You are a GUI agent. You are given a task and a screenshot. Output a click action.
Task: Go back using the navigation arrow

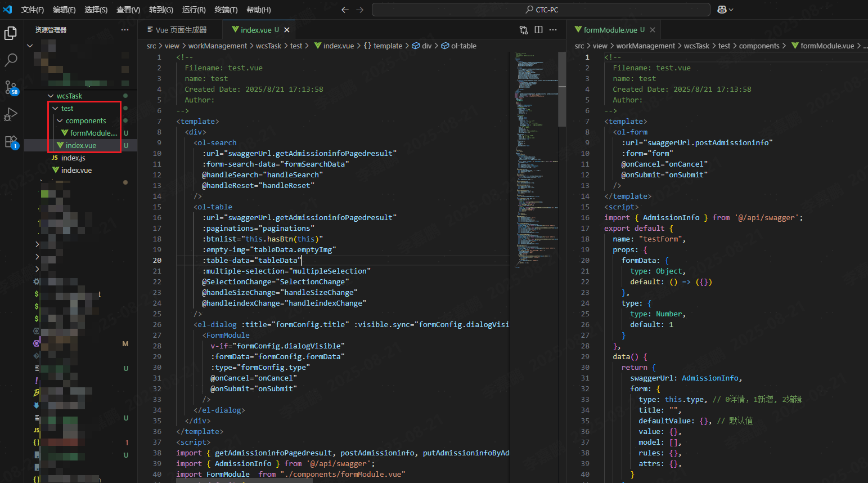click(345, 10)
